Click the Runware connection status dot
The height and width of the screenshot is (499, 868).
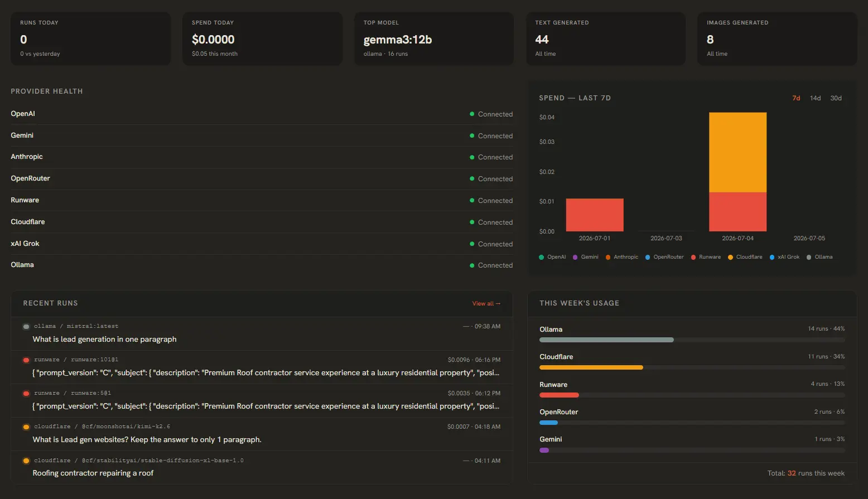click(x=472, y=201)
